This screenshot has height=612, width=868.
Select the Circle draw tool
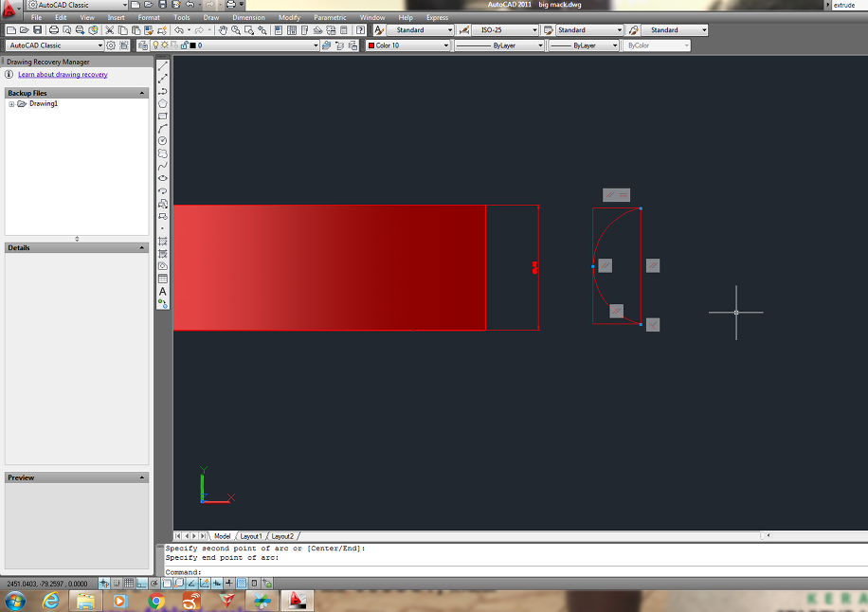click(x=163, y=140)
